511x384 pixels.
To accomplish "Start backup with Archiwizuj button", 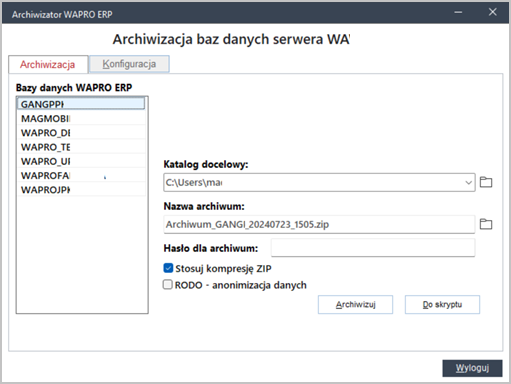I will click(355, 304).
